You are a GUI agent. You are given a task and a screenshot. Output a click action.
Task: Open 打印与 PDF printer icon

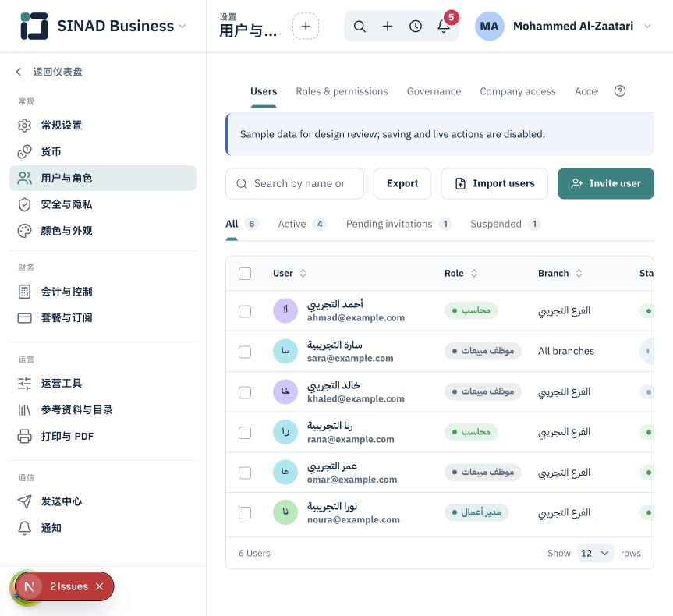[24, 436]
